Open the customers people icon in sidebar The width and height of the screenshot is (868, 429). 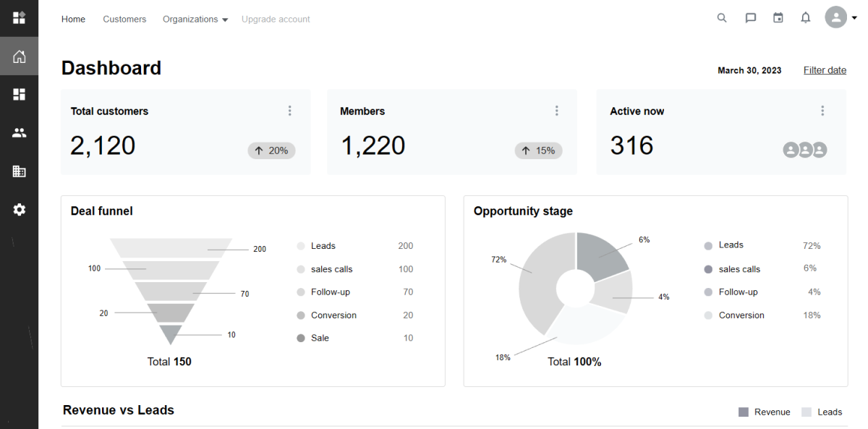[20, 133]
